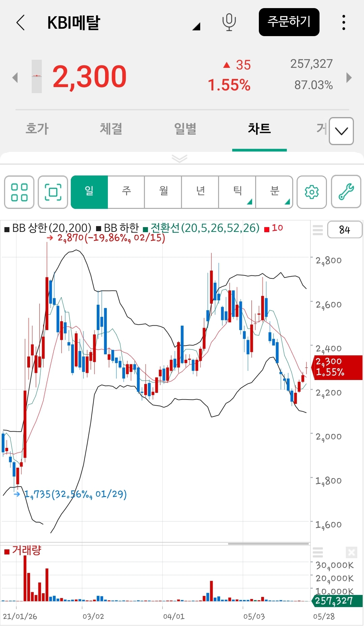Tap the green 257,327 volume tag
Viewport: 364px width, 627px height.
(337, 601)
